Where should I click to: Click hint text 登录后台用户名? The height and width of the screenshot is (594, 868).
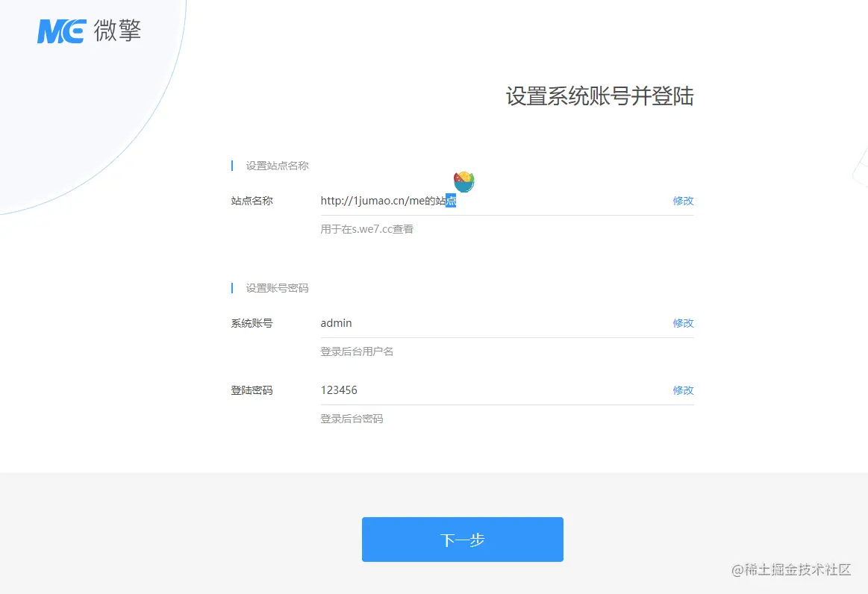click(357, 351)
